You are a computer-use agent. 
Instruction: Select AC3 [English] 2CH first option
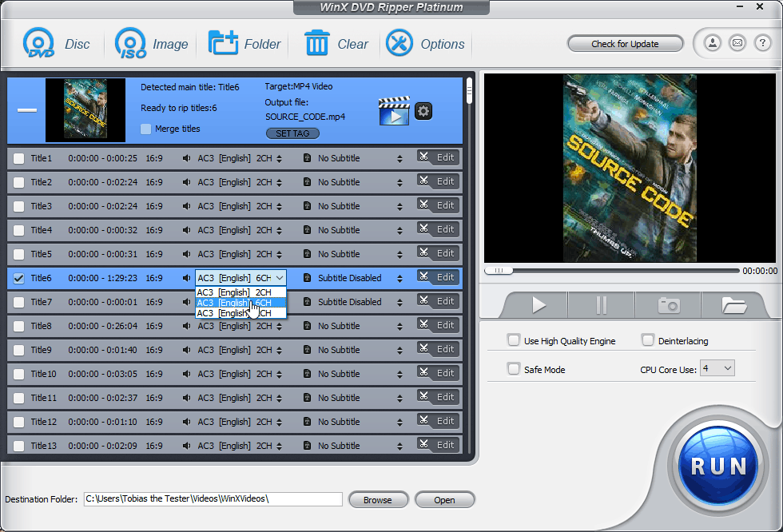240,292
